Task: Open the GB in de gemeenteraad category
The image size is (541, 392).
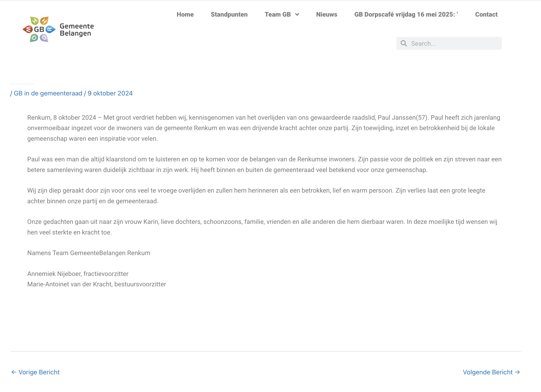Action: 48,93
